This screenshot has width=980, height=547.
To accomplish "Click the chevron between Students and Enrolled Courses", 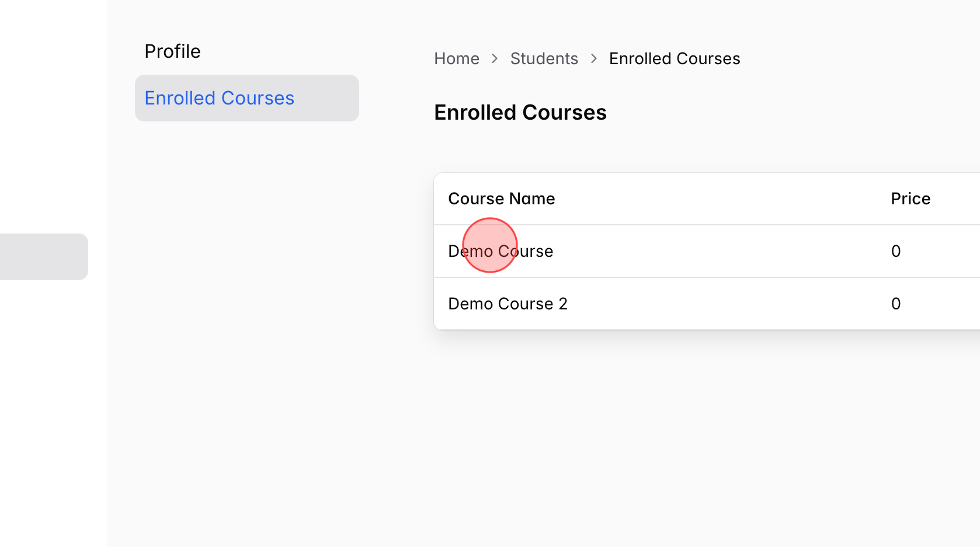I will tap(593, 58).
